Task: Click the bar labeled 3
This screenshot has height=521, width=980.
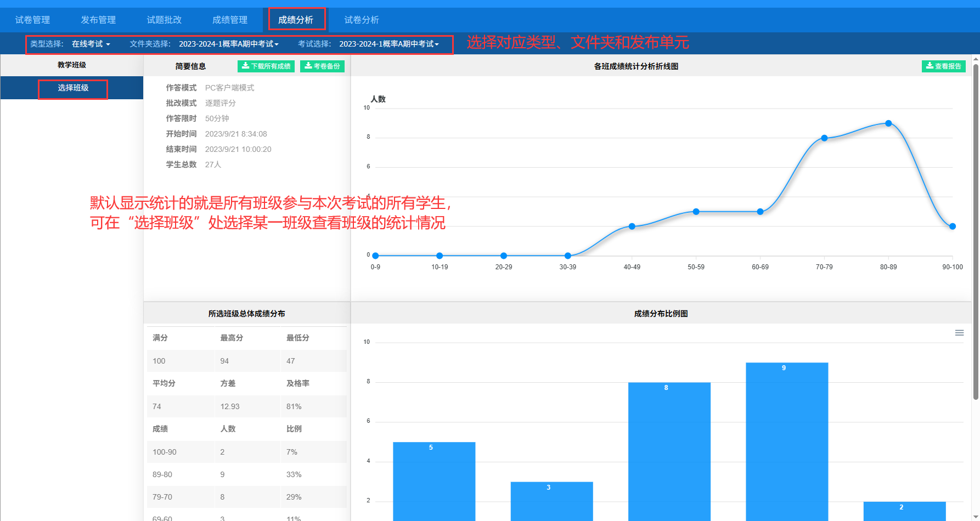Action: click(551, 501)
